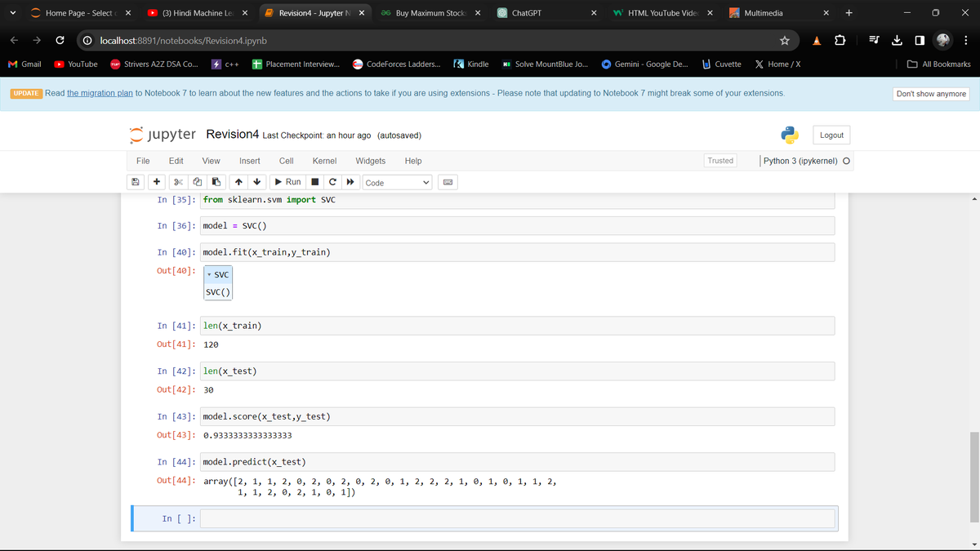
Task: Go back with the browser back arrow
Action: pyautogui.click(x=16, y=40)
